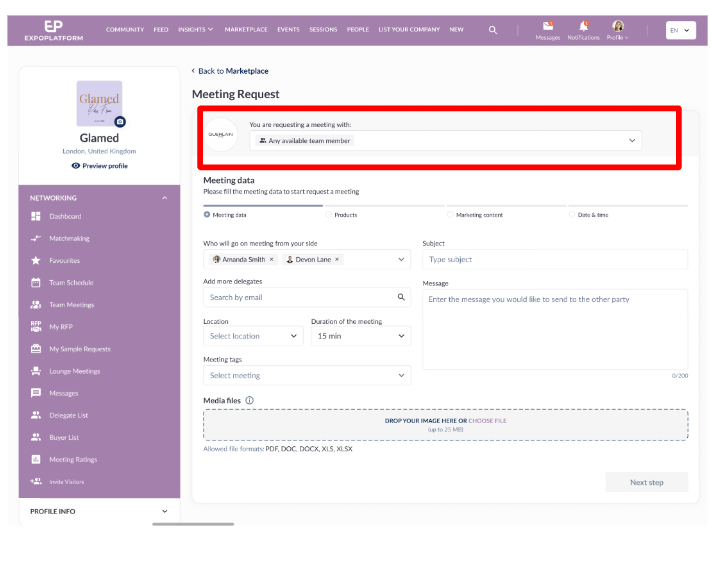Click the Matchmaking arrows icon

pos(36,238)
